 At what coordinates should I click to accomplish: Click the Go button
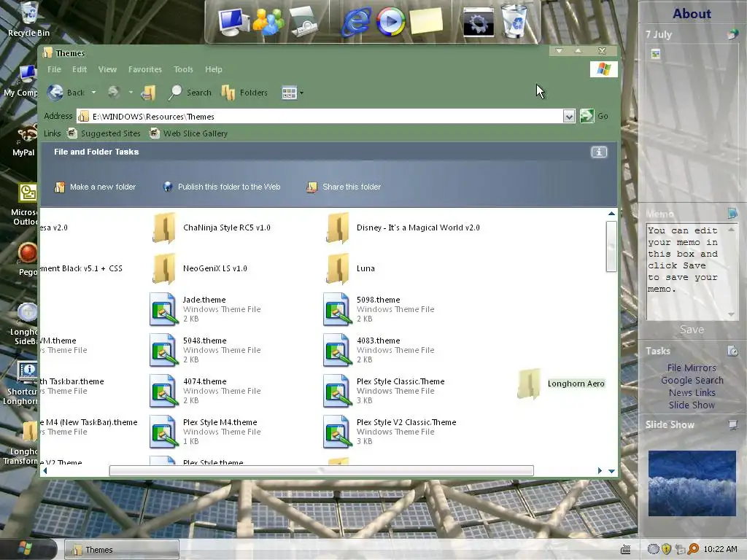point(594,116)
